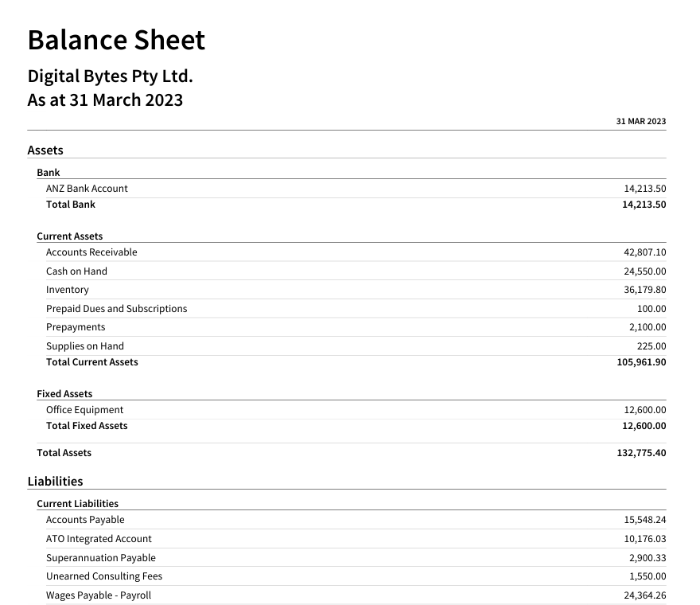
Task: Select the Liabilities section heading
Action: coord(55,481)
